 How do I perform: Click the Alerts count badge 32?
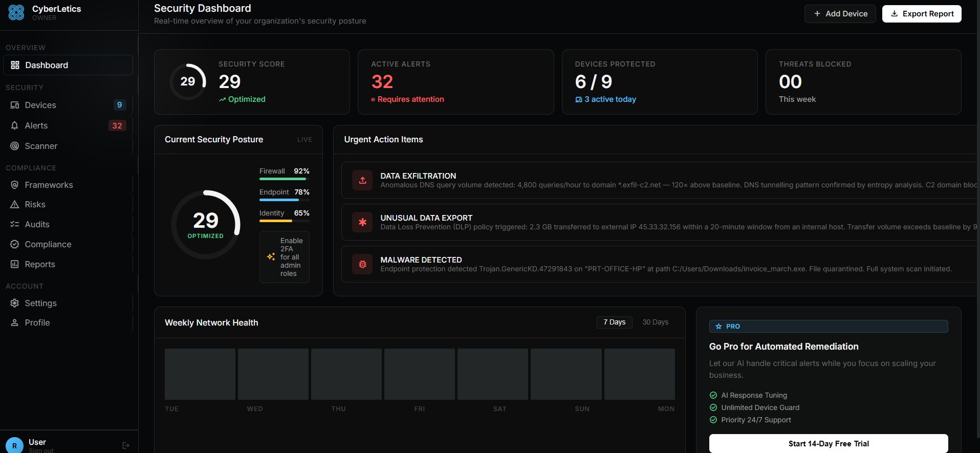117,125
